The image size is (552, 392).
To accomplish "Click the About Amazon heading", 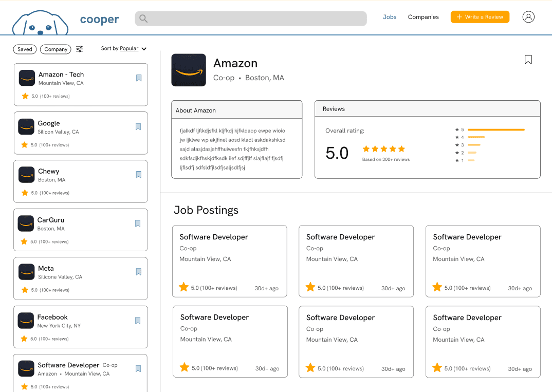I will click(196, 110).
